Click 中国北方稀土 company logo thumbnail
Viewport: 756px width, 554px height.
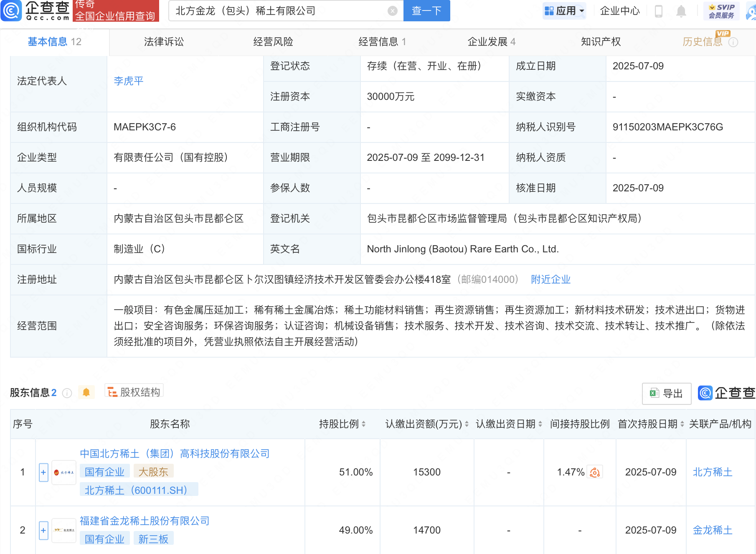(64, 473)
